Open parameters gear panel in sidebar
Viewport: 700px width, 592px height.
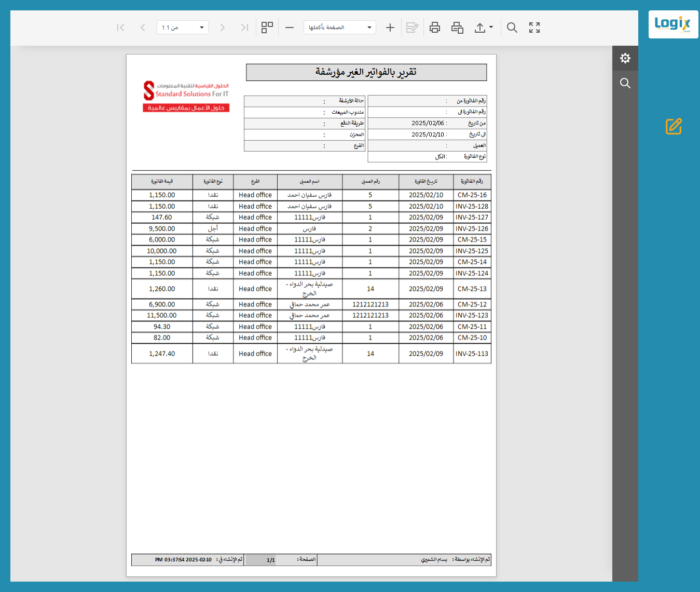[x=625, y=58]
